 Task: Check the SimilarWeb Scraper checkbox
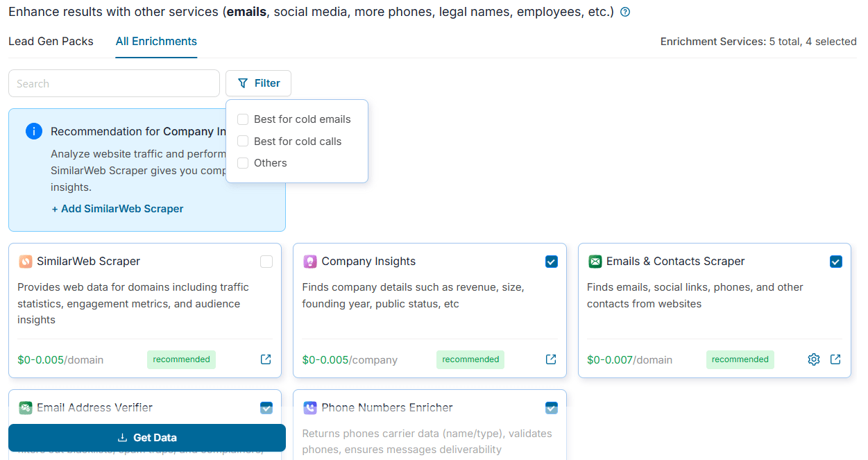coord(266,262)
